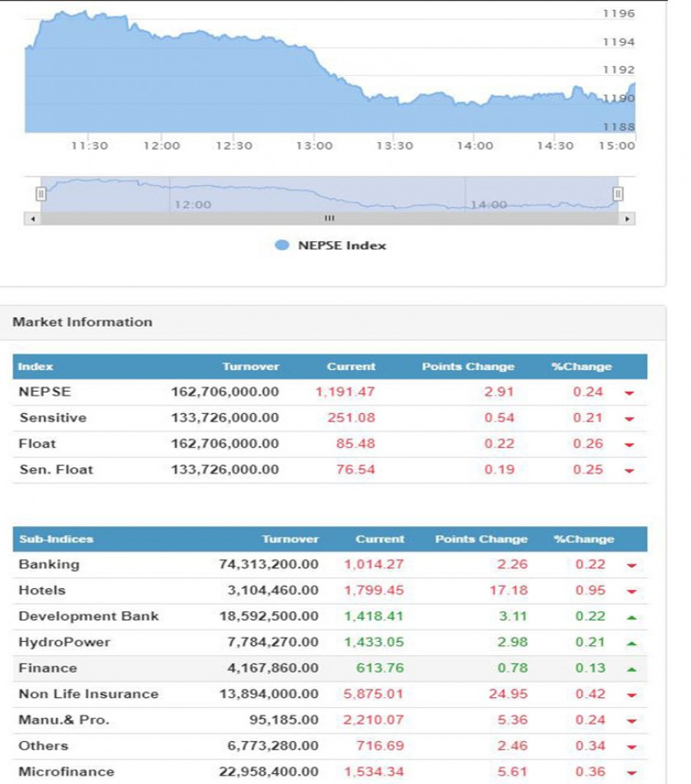
Task: Click the red down arrow for Hotels
Action: pos(631,591)
